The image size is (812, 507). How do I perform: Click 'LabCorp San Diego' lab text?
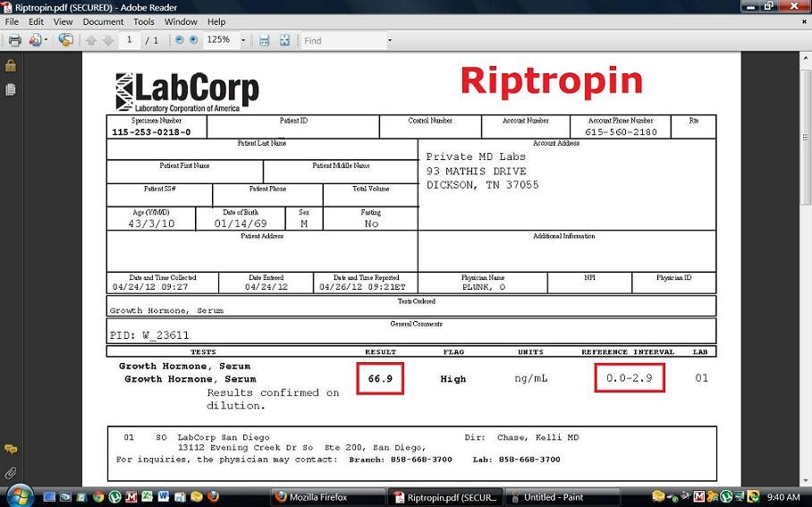[224, 437]
